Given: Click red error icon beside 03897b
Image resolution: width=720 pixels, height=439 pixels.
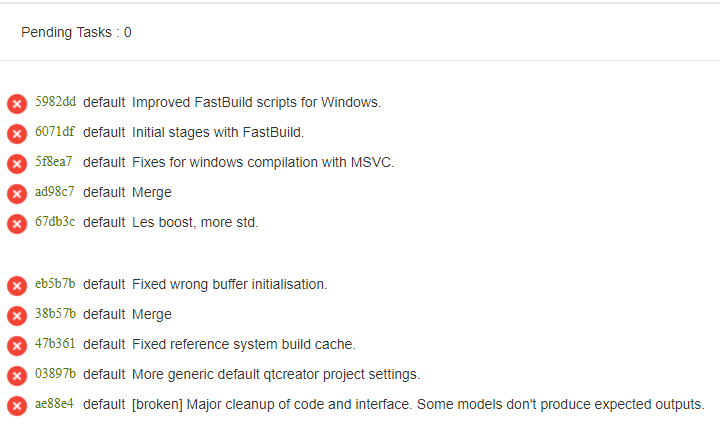Looking at the screenshot, I should pyautogui.click(x=17, y=376).
